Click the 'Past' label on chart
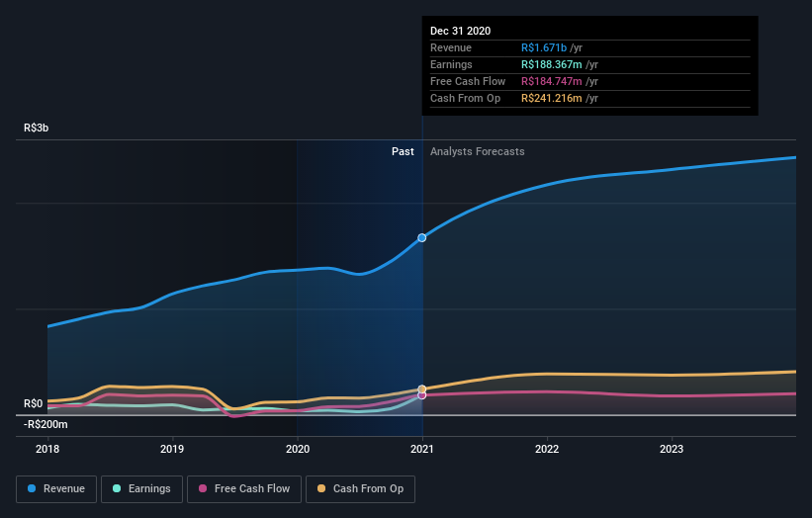The image size is (812, 518). [403, 151]
